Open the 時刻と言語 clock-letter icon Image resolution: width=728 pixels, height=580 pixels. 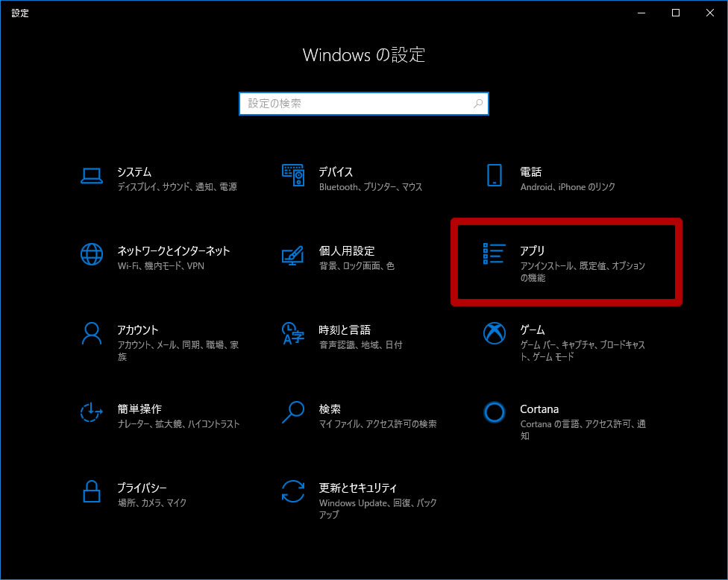coord(293,334)
